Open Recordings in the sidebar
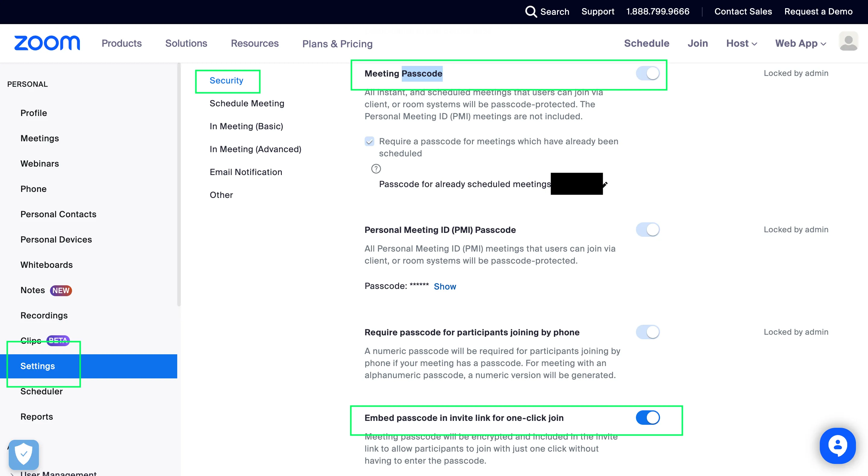The width and height of the screenshot is (868, 476). (x=44, y=315)
